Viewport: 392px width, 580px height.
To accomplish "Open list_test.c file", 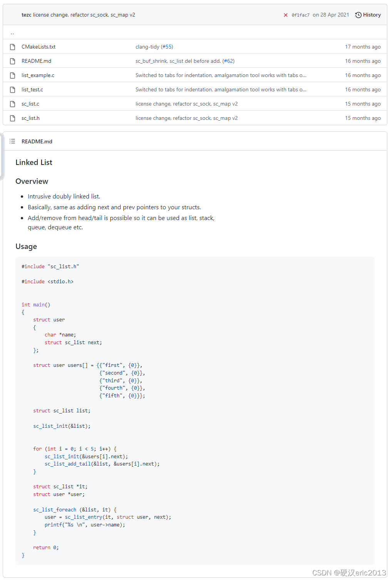I will click(x=32, y=89).
